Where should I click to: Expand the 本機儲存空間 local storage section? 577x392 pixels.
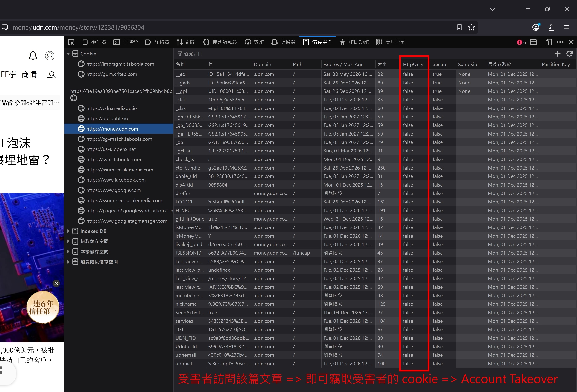(x=68, y=251)
